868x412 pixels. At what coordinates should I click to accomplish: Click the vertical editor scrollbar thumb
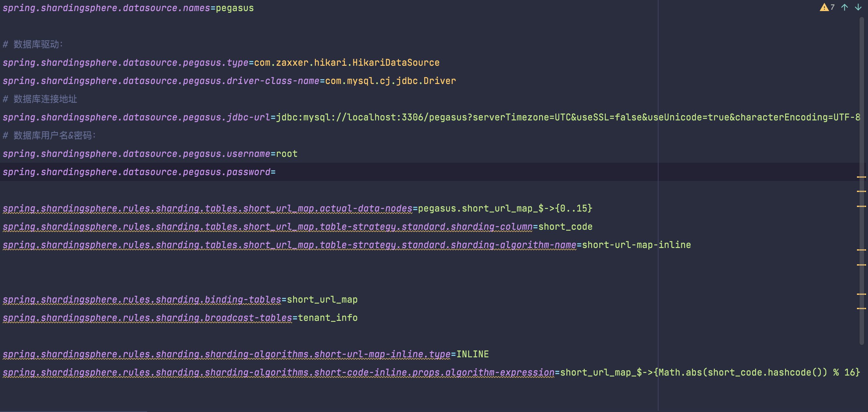pyautogui.click(x=861, y=101)
